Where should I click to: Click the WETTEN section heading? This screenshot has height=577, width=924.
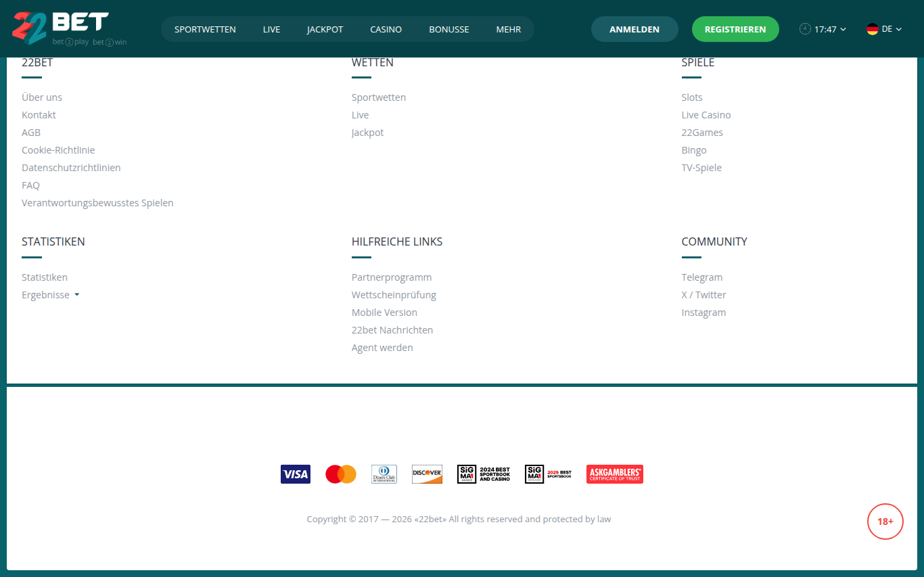click(373, 63)
